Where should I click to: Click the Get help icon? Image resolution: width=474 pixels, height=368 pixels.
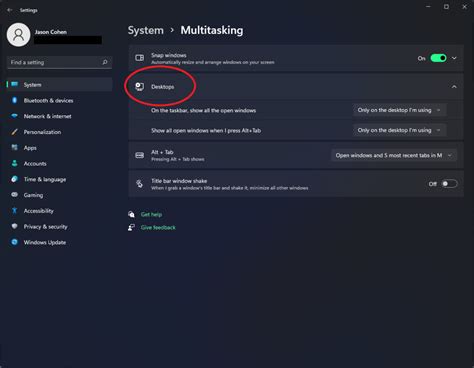coord(132,214)
